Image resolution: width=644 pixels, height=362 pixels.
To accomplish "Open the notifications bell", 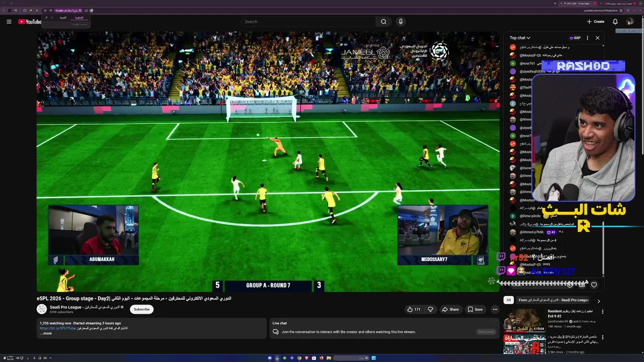I will tap(615, 22).
